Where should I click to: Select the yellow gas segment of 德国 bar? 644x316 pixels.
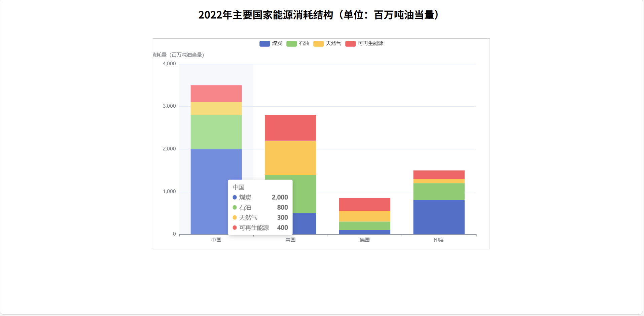[x=365, y=216]
